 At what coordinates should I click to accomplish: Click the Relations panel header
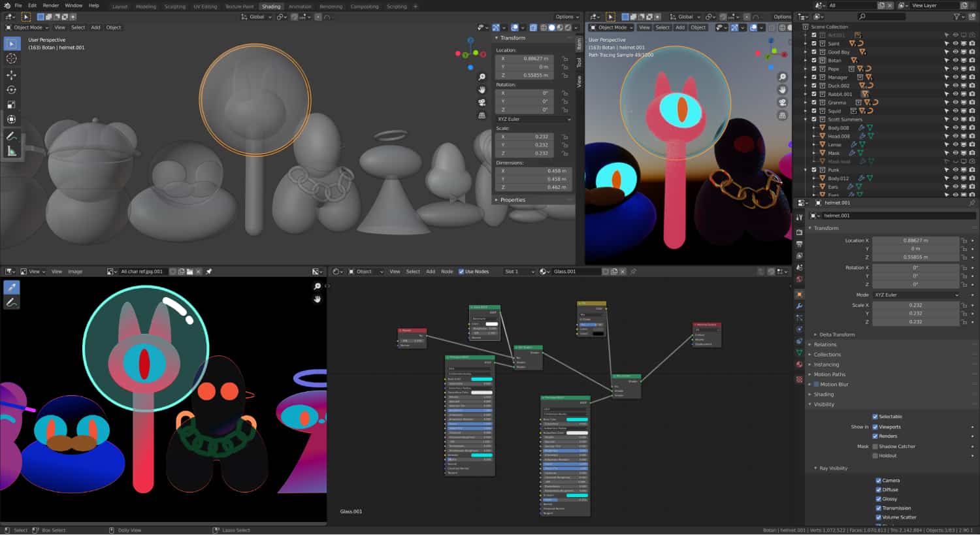tap(825, 345)
